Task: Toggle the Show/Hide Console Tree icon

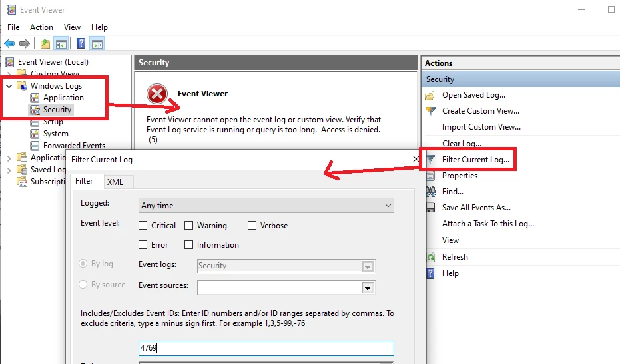Action: pos(61,43)
